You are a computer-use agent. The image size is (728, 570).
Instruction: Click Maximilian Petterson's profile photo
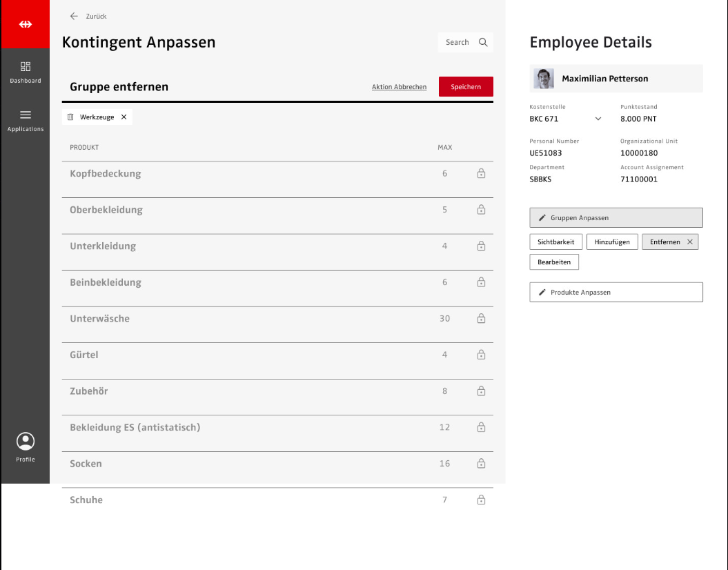click(x=544, y=79)
